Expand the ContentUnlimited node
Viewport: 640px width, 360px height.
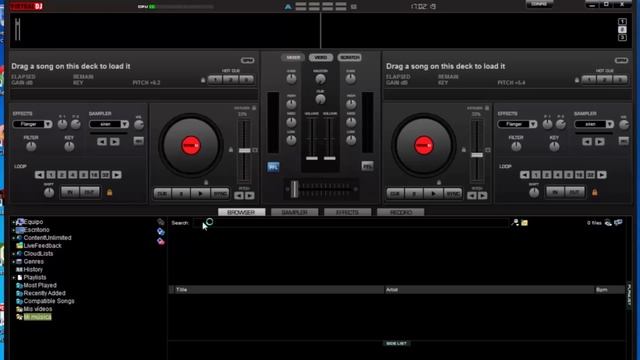point(13,238)
